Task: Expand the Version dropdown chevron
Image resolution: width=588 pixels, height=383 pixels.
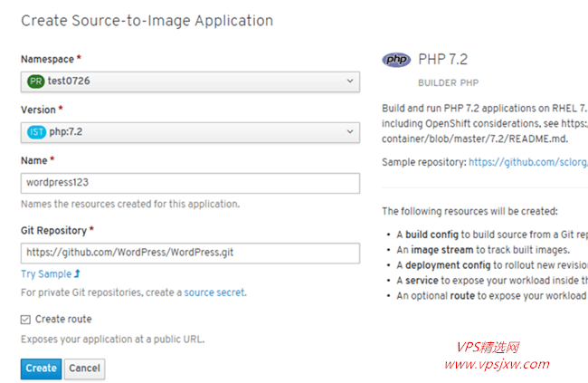Action: 350,131
